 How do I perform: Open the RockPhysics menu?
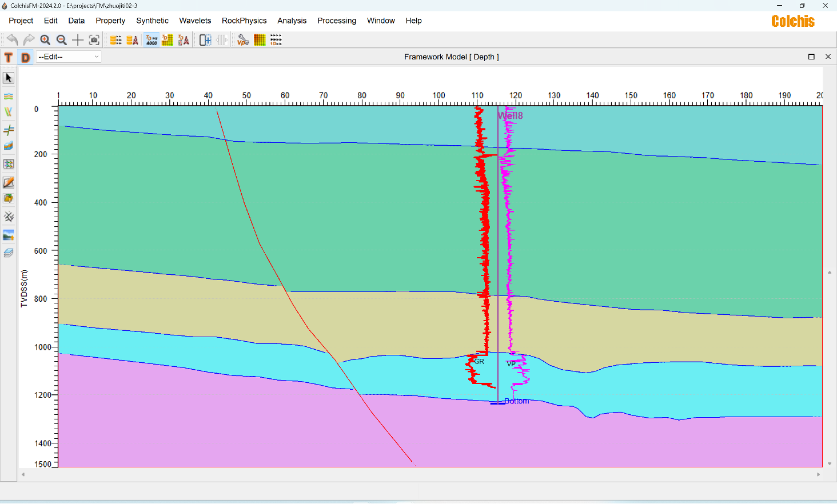(244, 21)
